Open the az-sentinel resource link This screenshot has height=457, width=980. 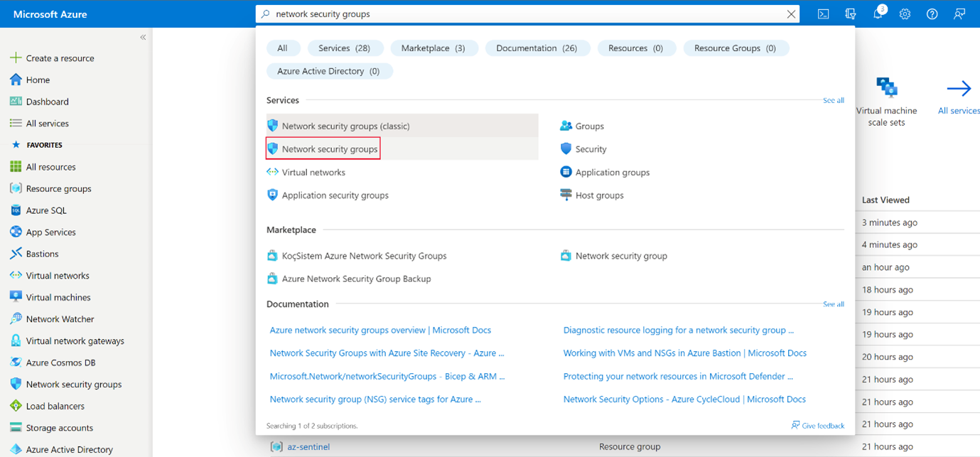[308, 447]
